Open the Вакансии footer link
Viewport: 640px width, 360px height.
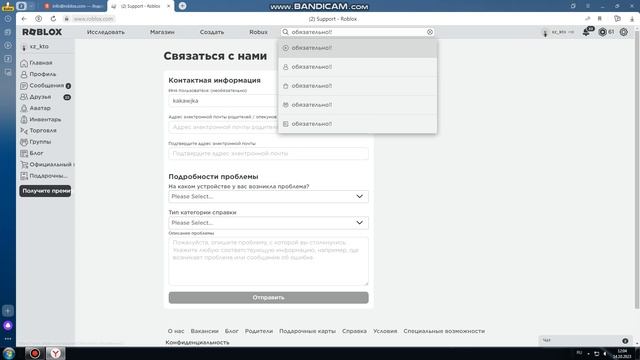pos(204,331)
